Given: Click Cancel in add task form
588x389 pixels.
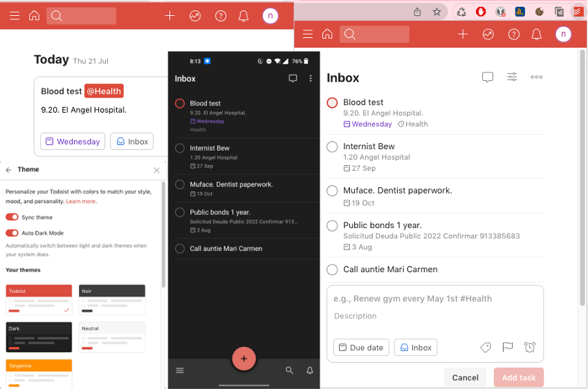Looking at the screenshot, I should coord(465,377).
